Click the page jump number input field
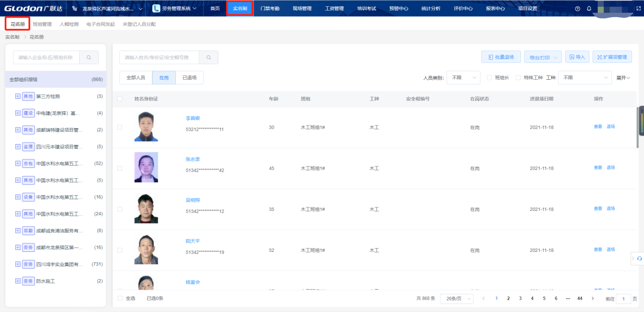The width and height of the screenshot is (644, 312). click(624, 299)
